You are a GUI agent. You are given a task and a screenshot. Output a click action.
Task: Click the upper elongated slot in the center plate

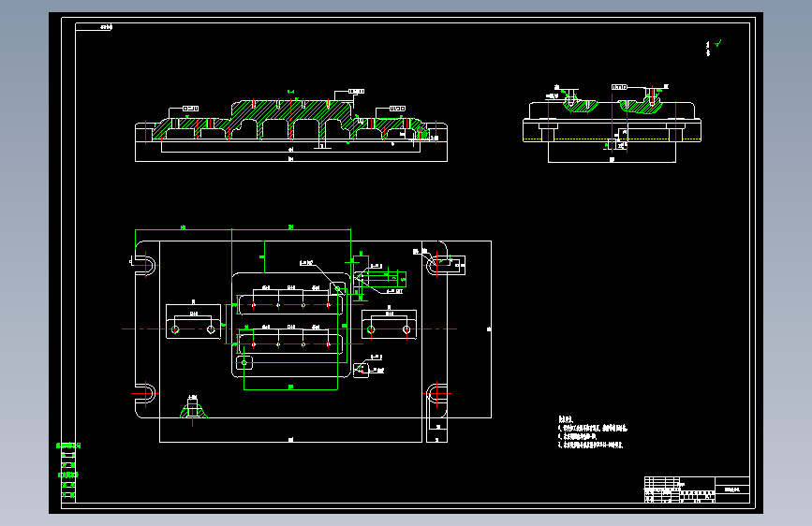pyautogui.click(x=290, y=305)
